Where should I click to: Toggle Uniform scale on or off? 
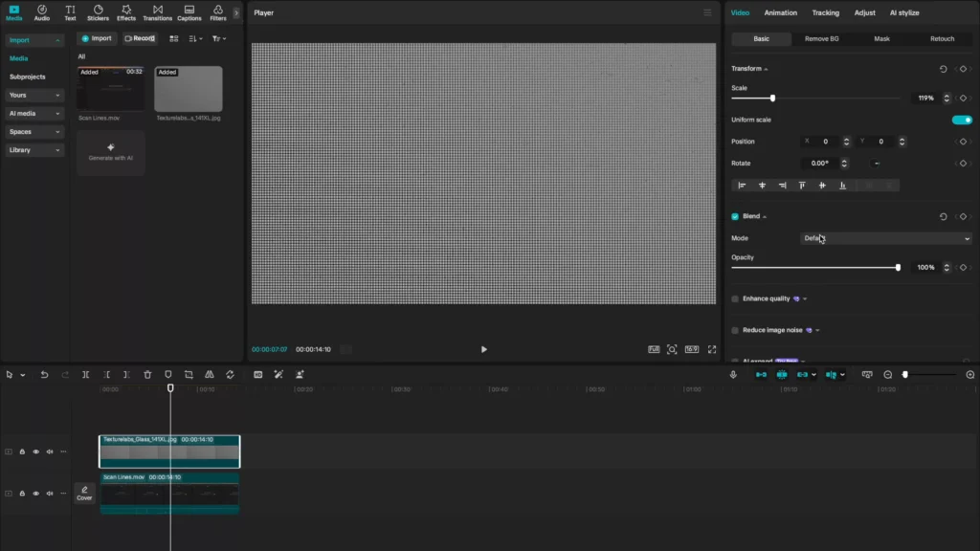pos(963,120)
